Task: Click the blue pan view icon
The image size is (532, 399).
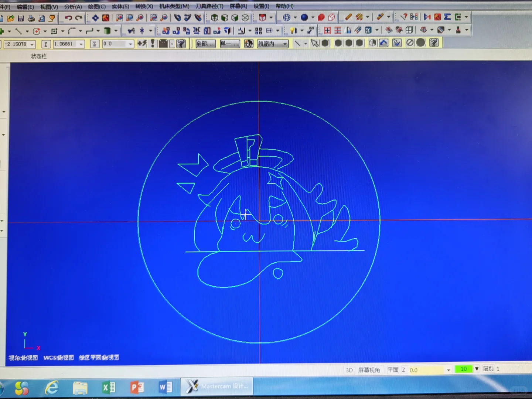Action: pyautogui.click(x=95, y=18)
